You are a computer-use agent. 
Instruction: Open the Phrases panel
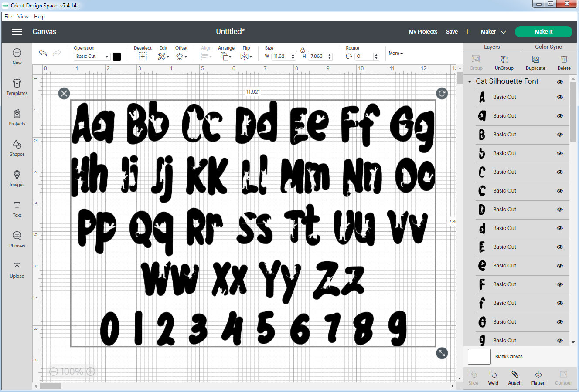(x=17, y=240)
